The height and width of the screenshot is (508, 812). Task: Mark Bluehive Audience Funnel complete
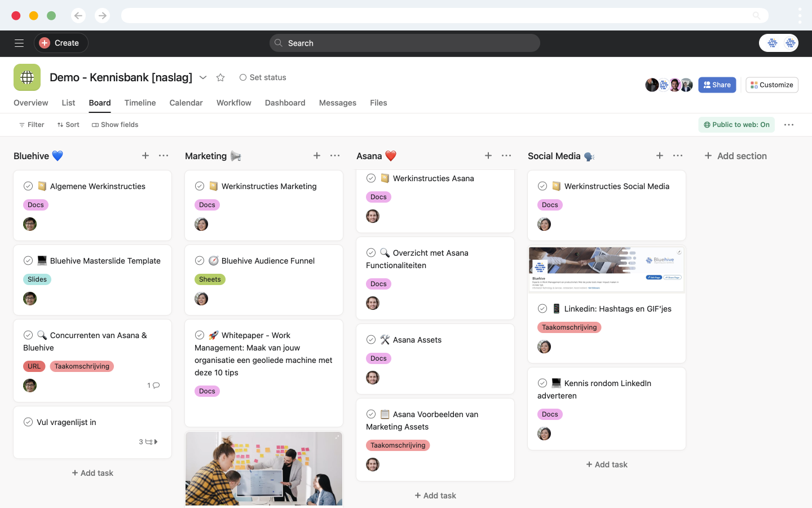coord(200,261)
